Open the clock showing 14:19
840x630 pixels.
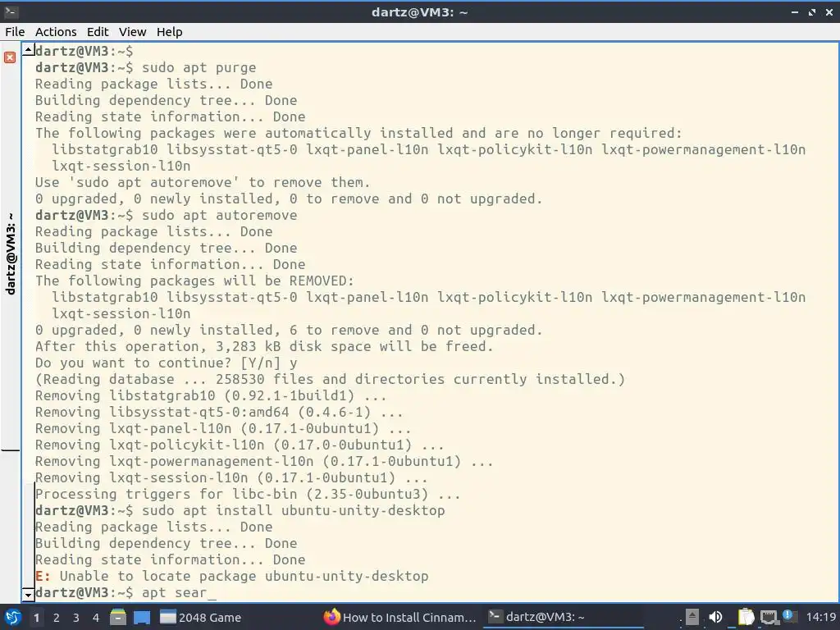(x=821, y=617)
